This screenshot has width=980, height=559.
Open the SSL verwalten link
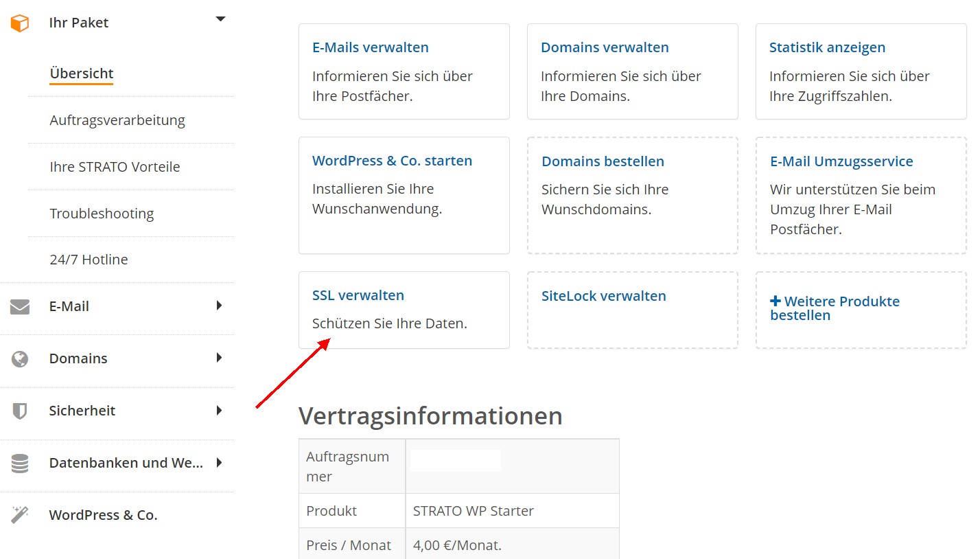(x=358, y=295)
